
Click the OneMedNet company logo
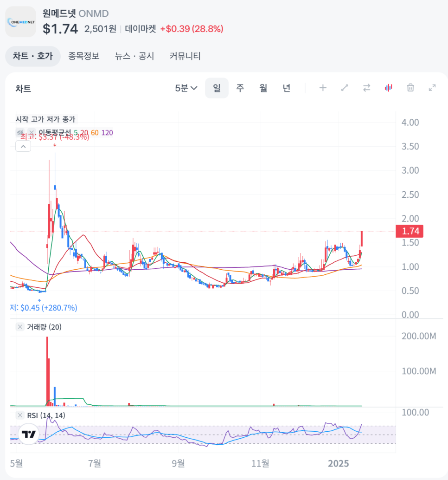coord(20,22)
